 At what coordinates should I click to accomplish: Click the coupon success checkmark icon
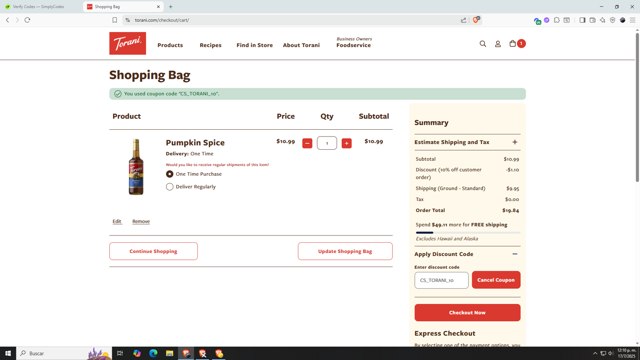[x=118, y=94]
